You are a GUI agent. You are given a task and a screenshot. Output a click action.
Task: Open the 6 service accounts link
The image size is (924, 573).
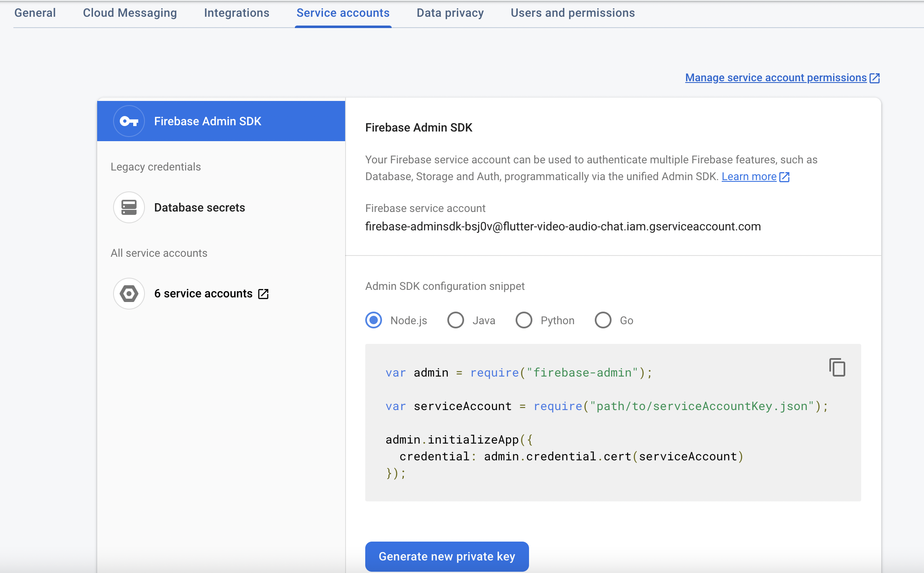click(x=203, y=294)
